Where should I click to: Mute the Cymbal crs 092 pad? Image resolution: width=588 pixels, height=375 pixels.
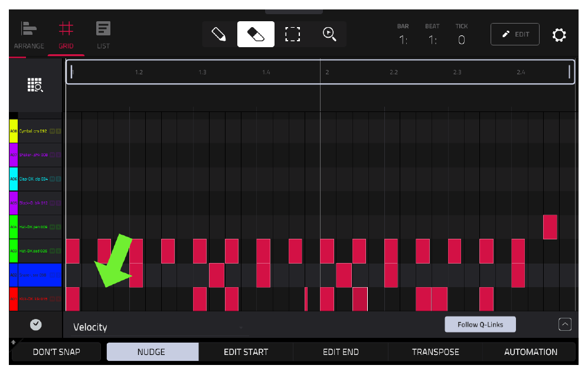point(52,131)
